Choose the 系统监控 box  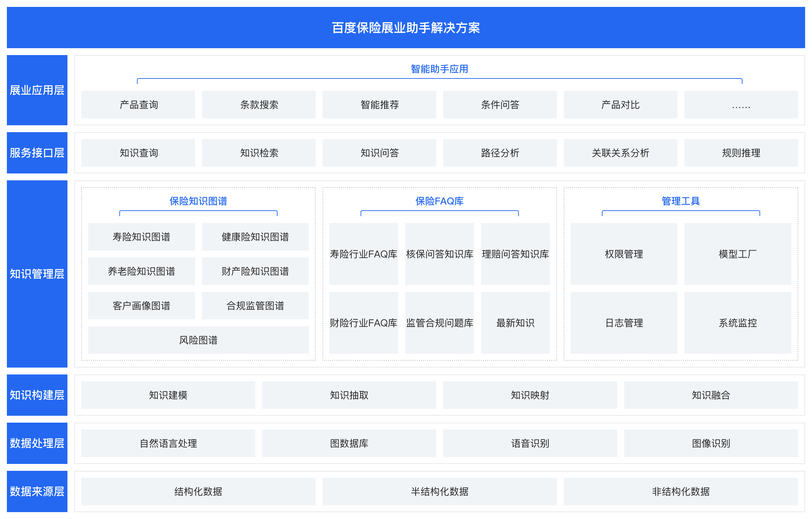(738, 323)
